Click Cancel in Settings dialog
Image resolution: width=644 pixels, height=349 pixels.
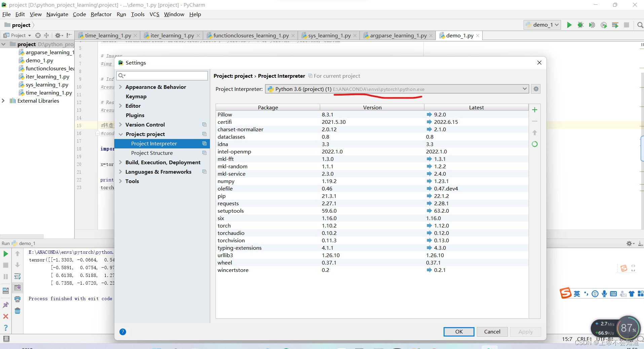(492, 331)
